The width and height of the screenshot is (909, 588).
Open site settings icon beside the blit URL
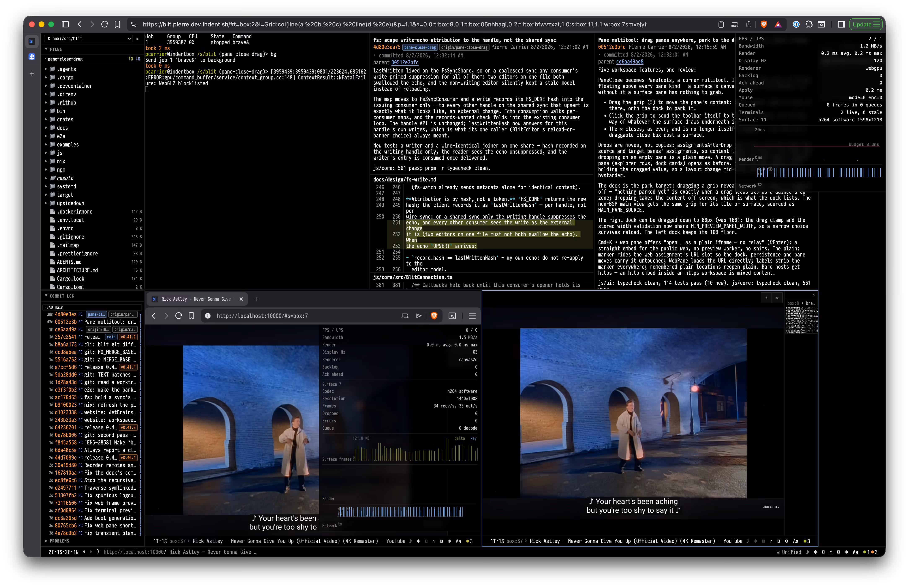point(134,25)
